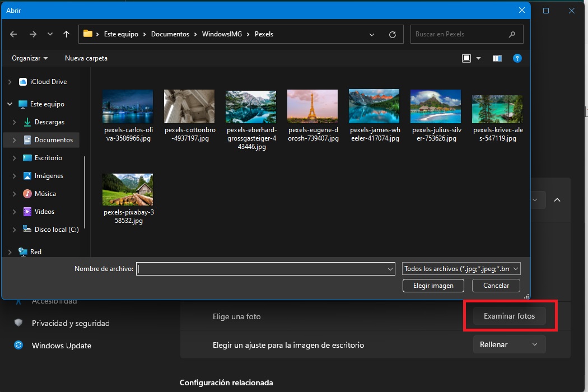Click the view layout icon
This screenshot has height=392, width=588.
pos(466,58)
